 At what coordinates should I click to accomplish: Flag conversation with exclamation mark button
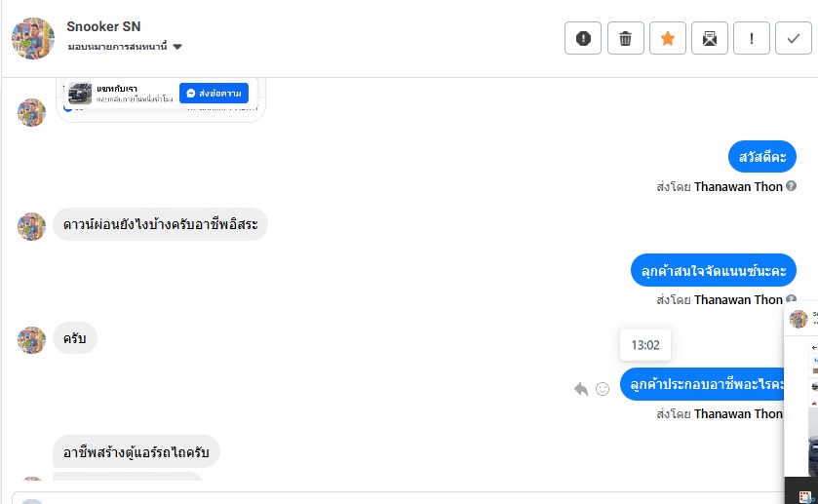pos(752,38)
